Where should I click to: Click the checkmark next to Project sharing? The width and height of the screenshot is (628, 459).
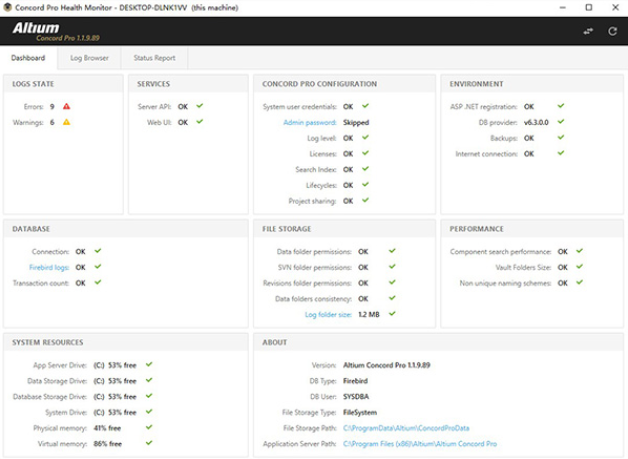click(365, 201)
